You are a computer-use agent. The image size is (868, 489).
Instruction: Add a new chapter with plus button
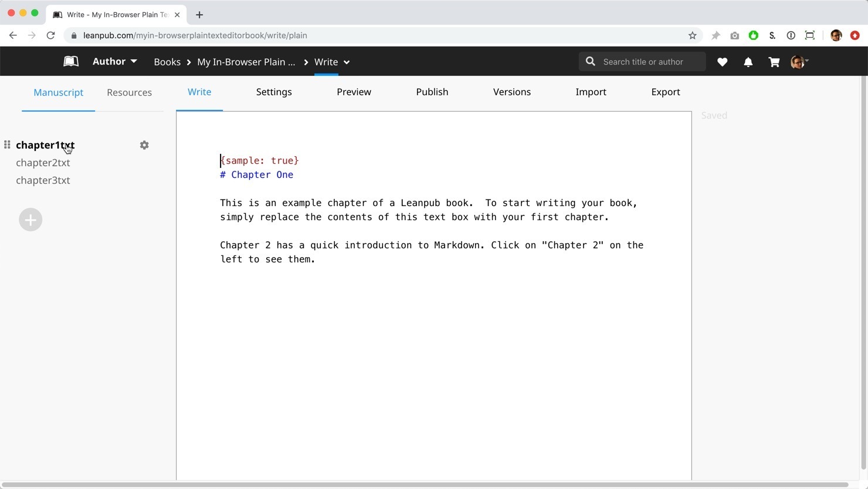pyautogui.click(x=30, y=220)
